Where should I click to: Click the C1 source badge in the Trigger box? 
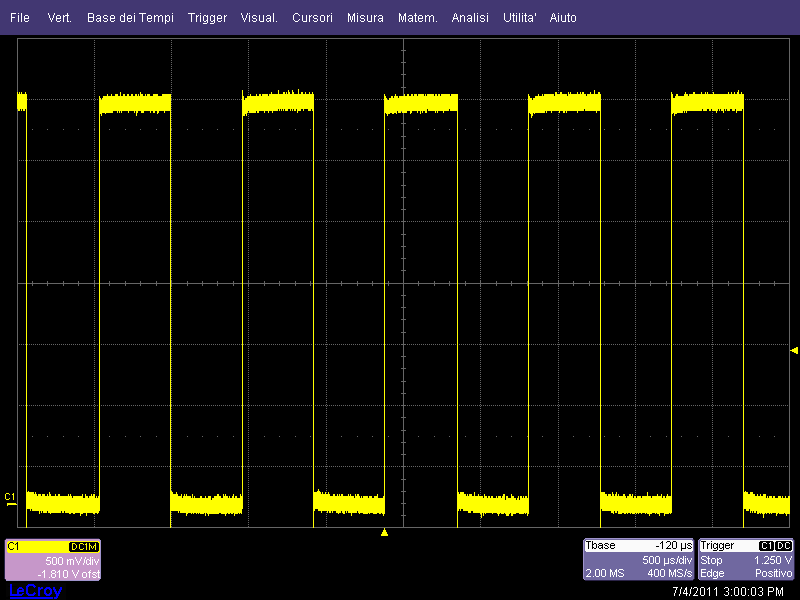[766, 546]
